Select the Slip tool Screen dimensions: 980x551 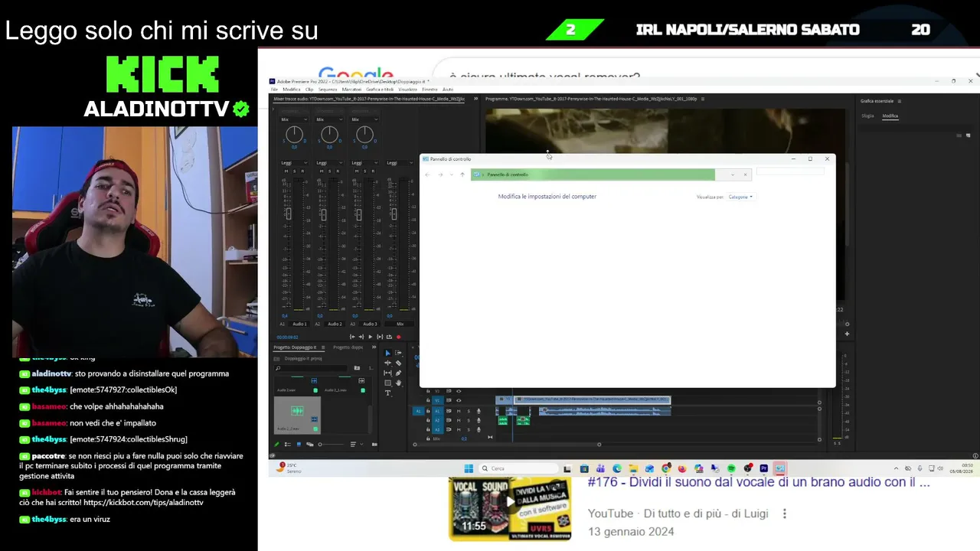click(x=387, y=373)
